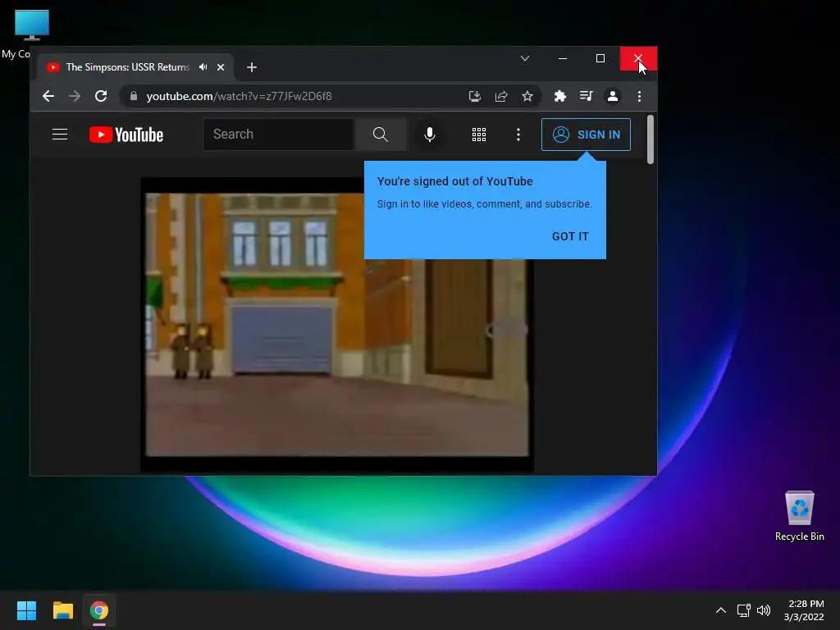Open the YouTube apps grid icon
This screenshot has height=630, width=840.
click(479, 135)
